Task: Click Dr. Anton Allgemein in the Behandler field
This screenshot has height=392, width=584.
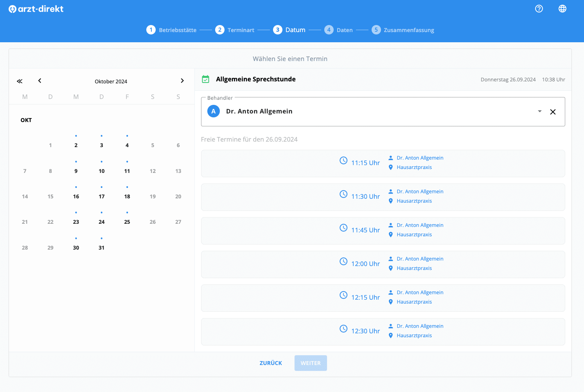Action: 259,111
